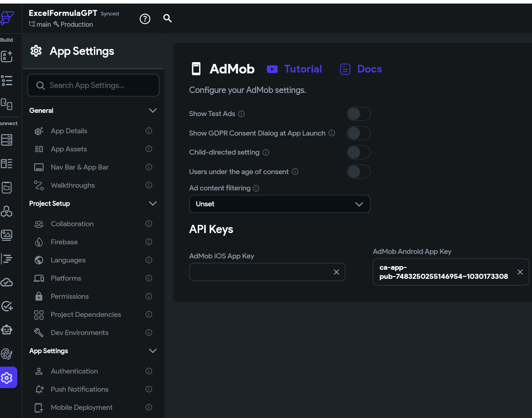This screenshot has width=532, height=418.
Task: Open the AI Agents robot icon
Action: 7,330
